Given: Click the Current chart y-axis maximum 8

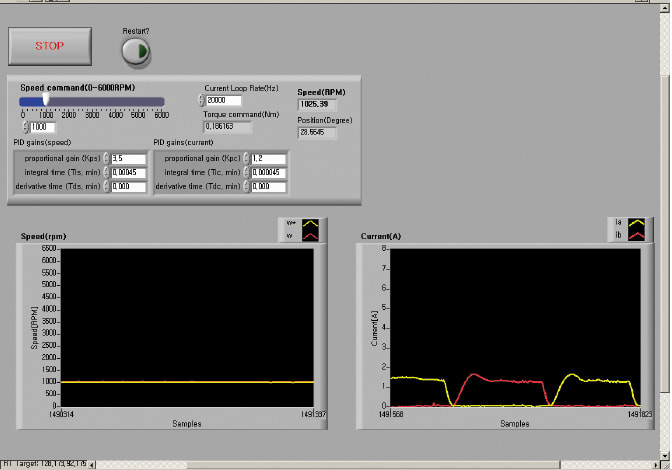Looking at the screenshot, I should (384, 248).
